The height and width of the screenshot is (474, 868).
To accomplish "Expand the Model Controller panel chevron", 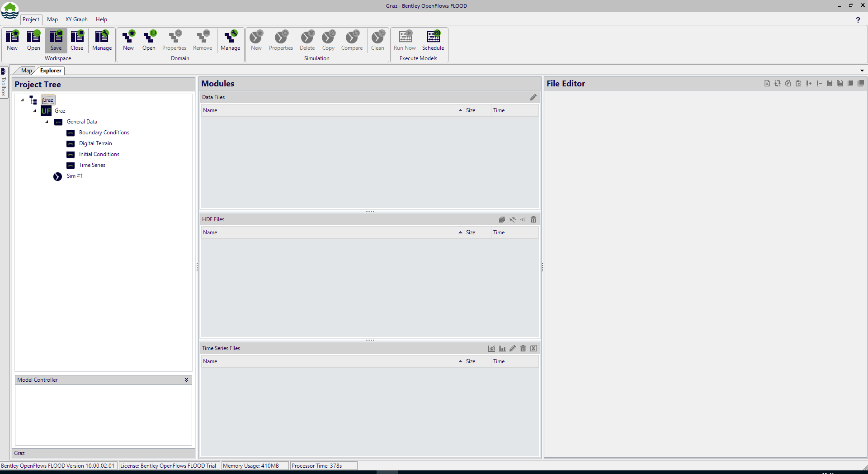I will click(186, 380).
